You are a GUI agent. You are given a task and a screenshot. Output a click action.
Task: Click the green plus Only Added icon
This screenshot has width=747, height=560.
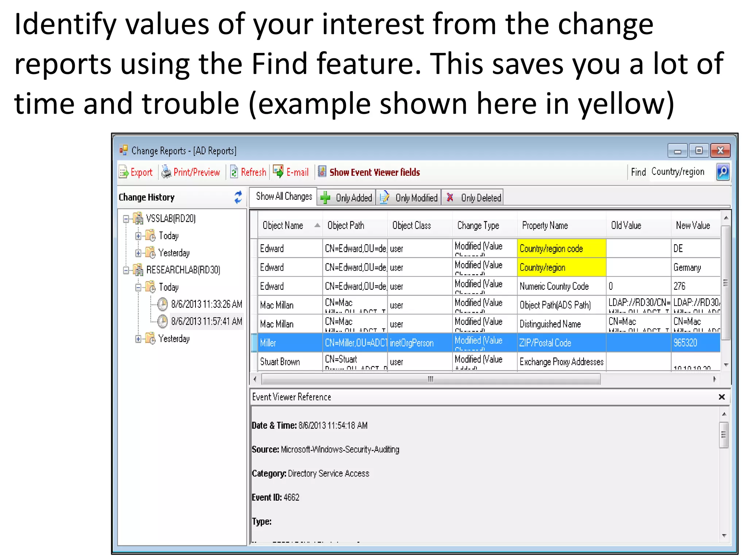click(x=325, y=198)
